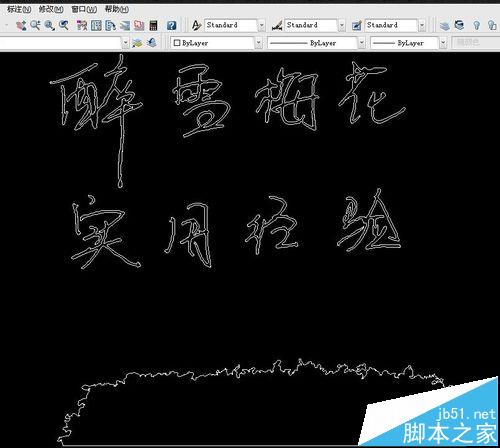500x448 pixels.
Task: Expand the Table Style Standard dropdown arrow
Action: click(x=422, y=25)
